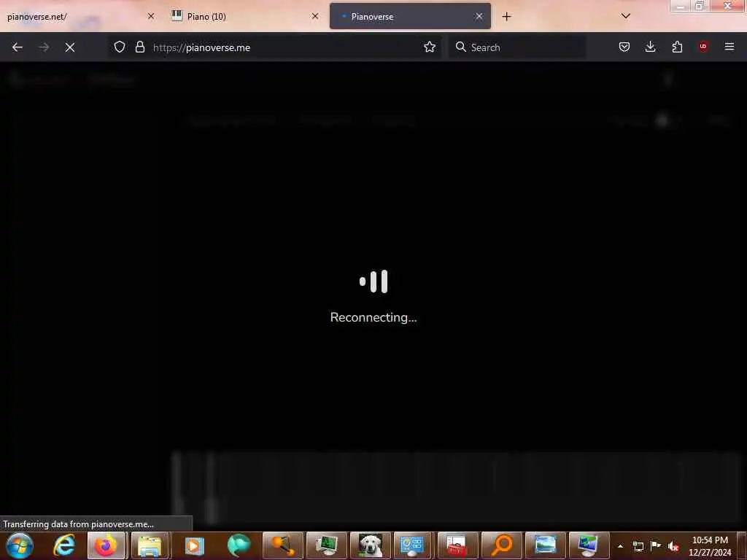Close the Pianoverse tab
The height and width of the screenshot is (560, 747).
(479, 16)
